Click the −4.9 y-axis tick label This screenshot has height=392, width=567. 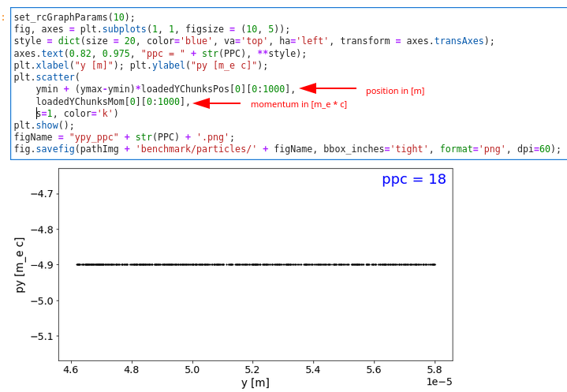pos(42,265)
